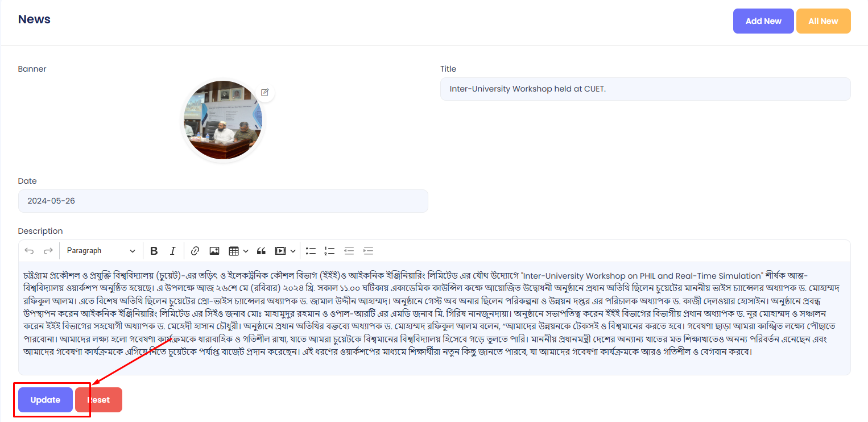The height and width of the screenshot is (422, 868).
Task: Click the Add New button
Action: (763, 21)
